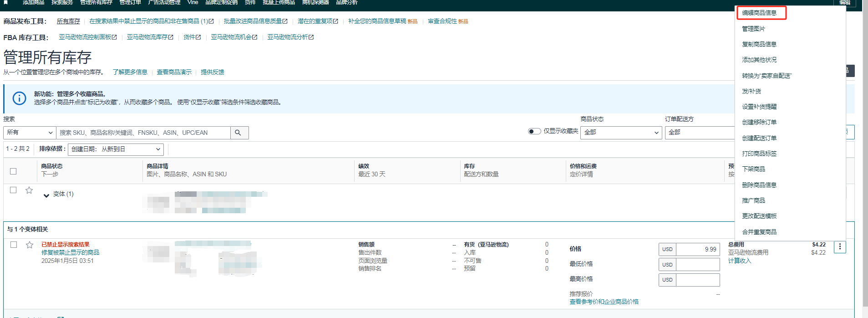Star the suppressed listing as favorite

(30, 245)
